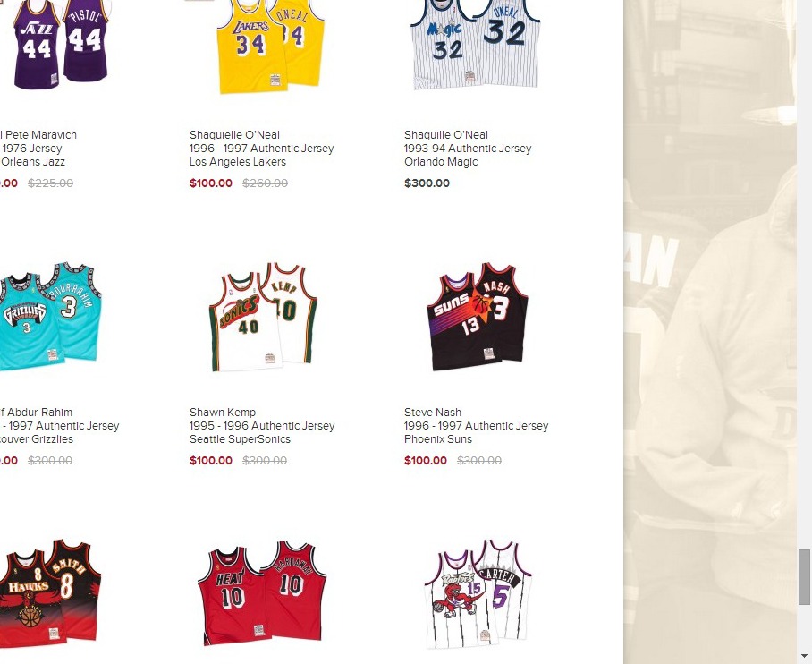Click the scrollbar down arrow

click(x=804, y=657)
